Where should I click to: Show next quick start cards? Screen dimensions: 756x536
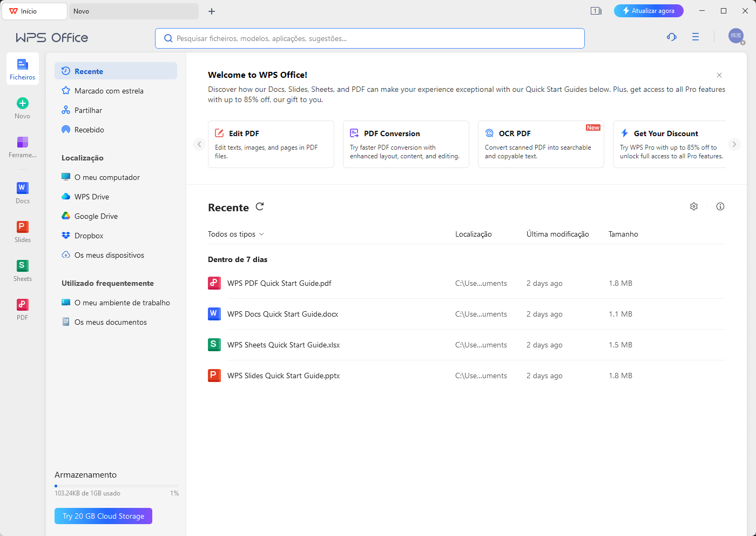click(x=734, y=144)
